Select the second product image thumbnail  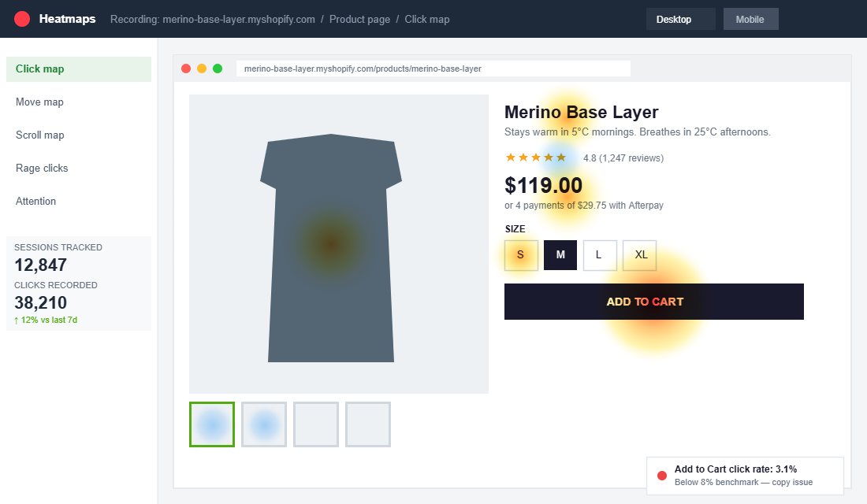coord(263,424)
